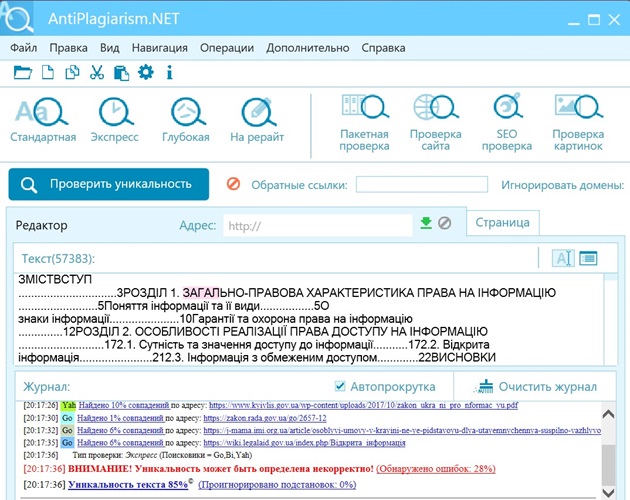Viewport: 630px width, 500px height.
Task: Copy text using the copy icon
Action: (x=72, y=73)
